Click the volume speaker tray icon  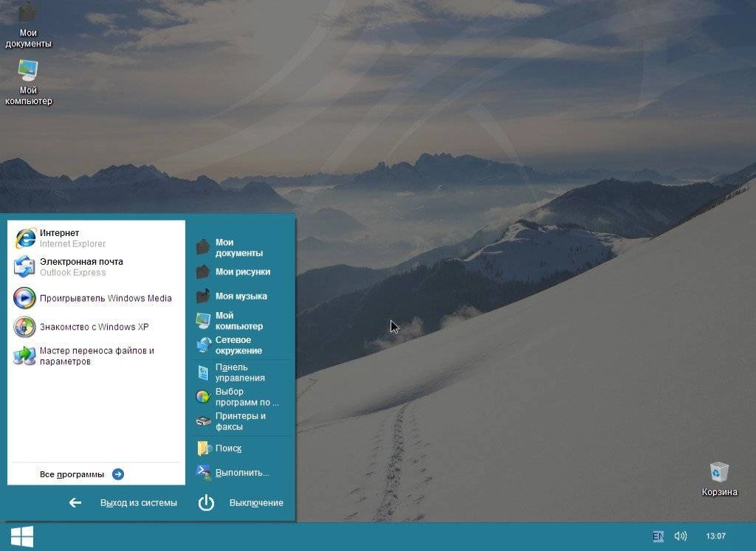coord(680,536)
